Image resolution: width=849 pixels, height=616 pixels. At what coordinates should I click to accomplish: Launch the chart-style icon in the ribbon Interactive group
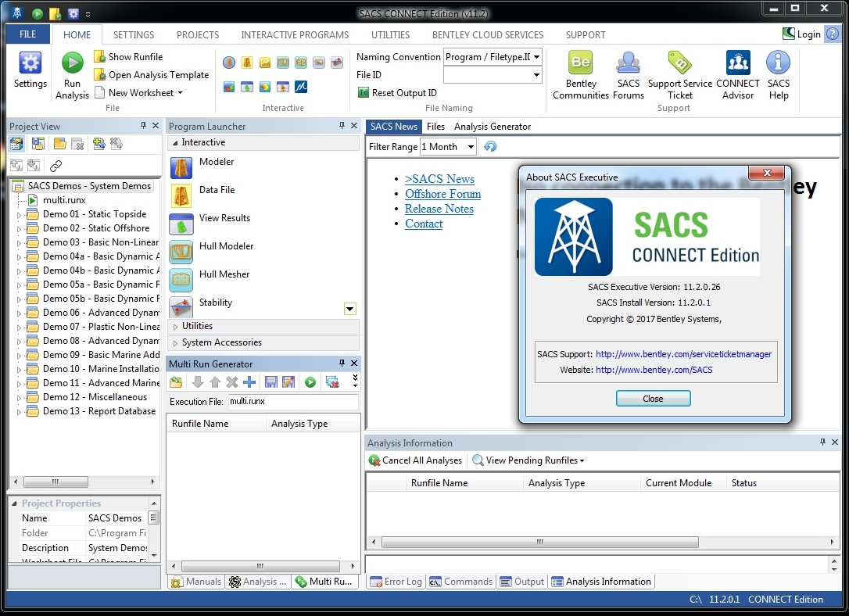265,63
